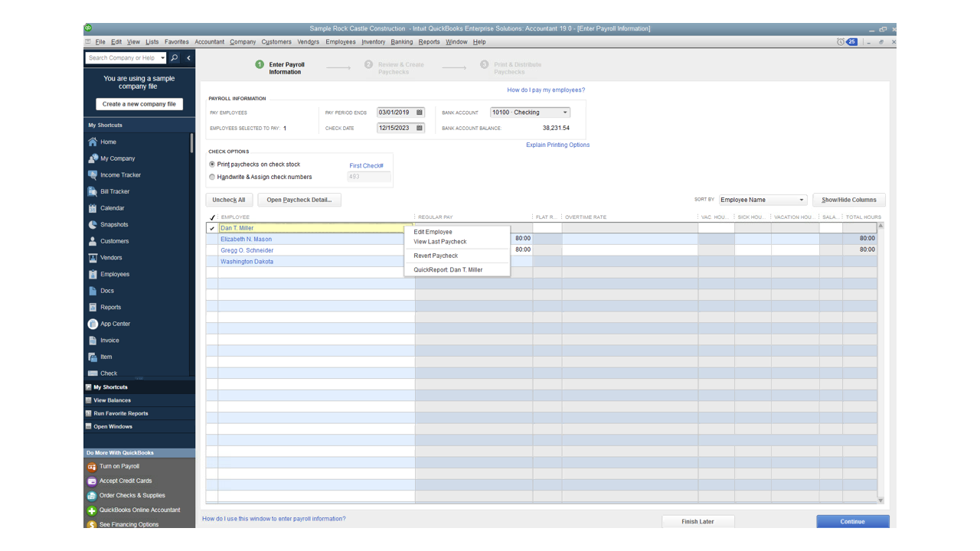This screenshot has width=980, height=551.
Task: Expand the search scope dropdown arrow
Action: [162, 58]
